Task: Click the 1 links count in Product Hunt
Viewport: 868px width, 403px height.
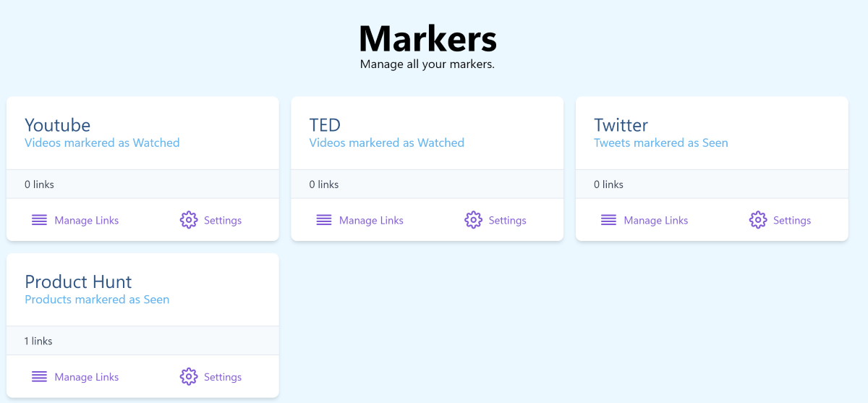Action: 38,341
